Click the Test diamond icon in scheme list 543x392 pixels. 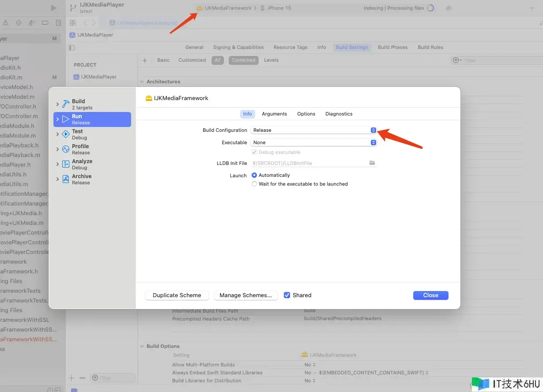66,134
